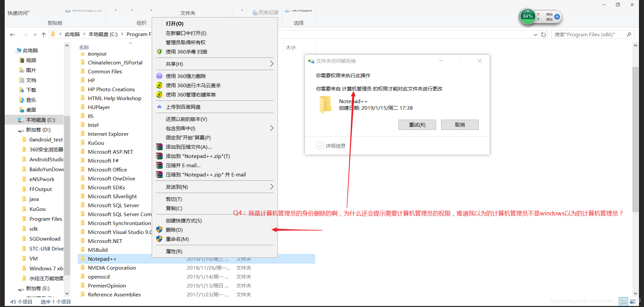Click the 音乐 music folder icon
Screen dimensions: 644x307
coord(22,100)
